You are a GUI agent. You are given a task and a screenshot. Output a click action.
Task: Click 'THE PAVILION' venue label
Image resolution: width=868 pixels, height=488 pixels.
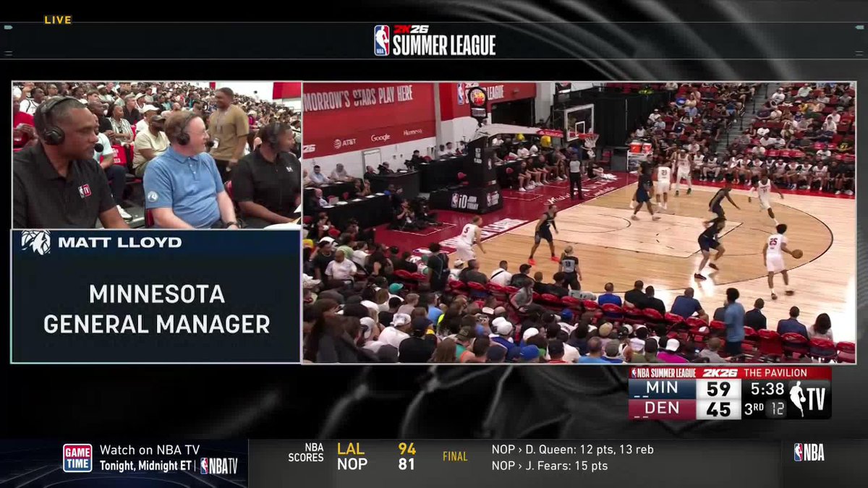777,373
